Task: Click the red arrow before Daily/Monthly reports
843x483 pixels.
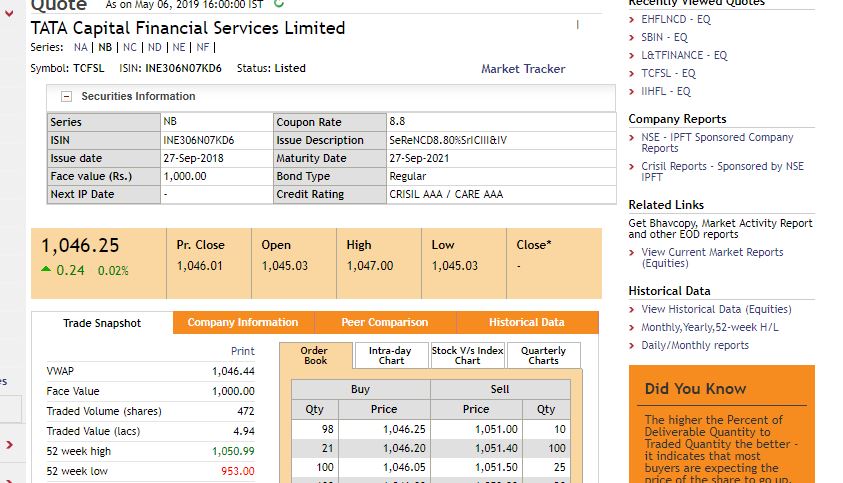Action: tap(632, 346)
